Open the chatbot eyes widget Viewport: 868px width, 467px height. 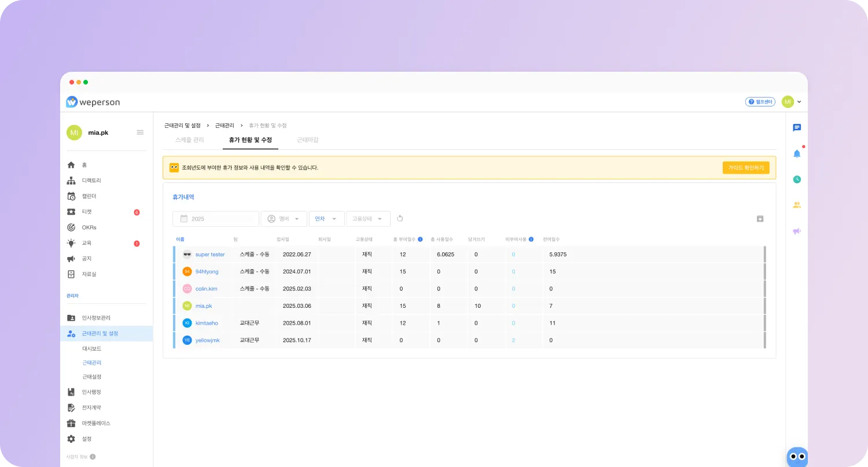797,457
